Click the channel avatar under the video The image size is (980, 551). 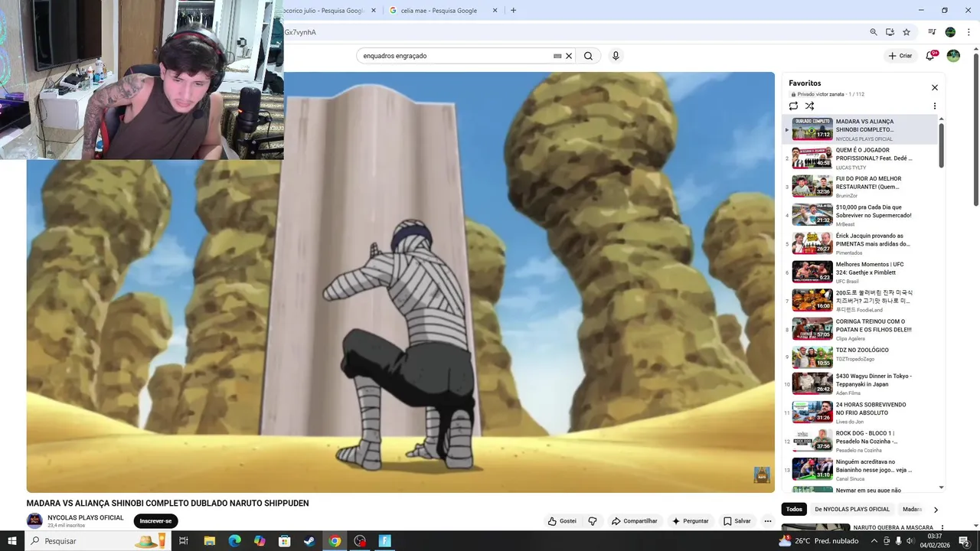point(34,521)
